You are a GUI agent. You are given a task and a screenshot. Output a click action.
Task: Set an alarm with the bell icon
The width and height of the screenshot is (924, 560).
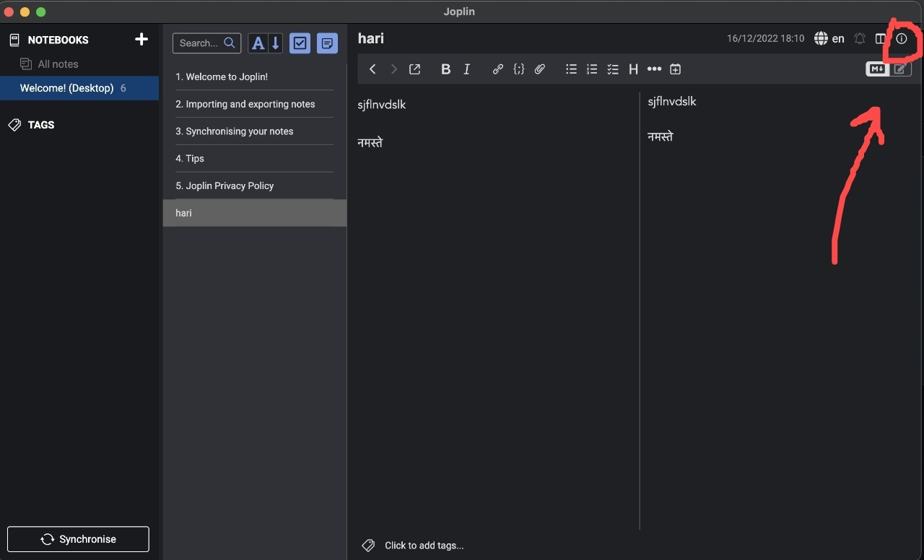[x=860, y=39]
